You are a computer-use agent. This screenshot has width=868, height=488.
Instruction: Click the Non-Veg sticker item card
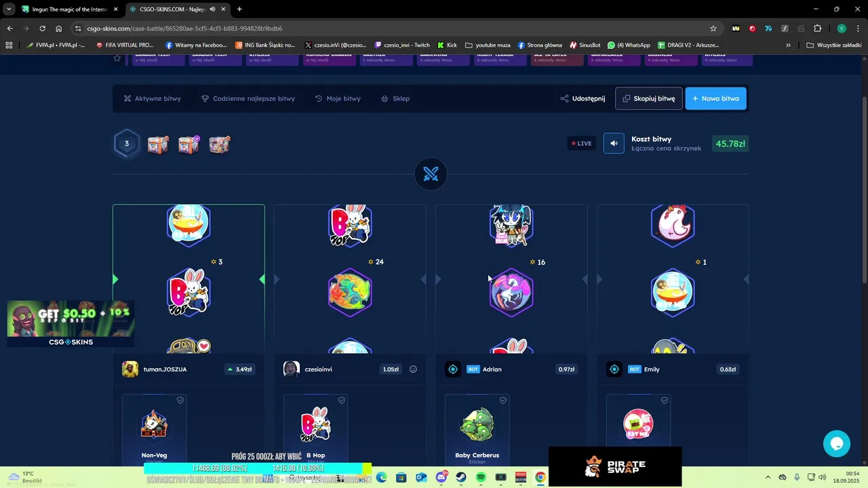tap(154, 430)
